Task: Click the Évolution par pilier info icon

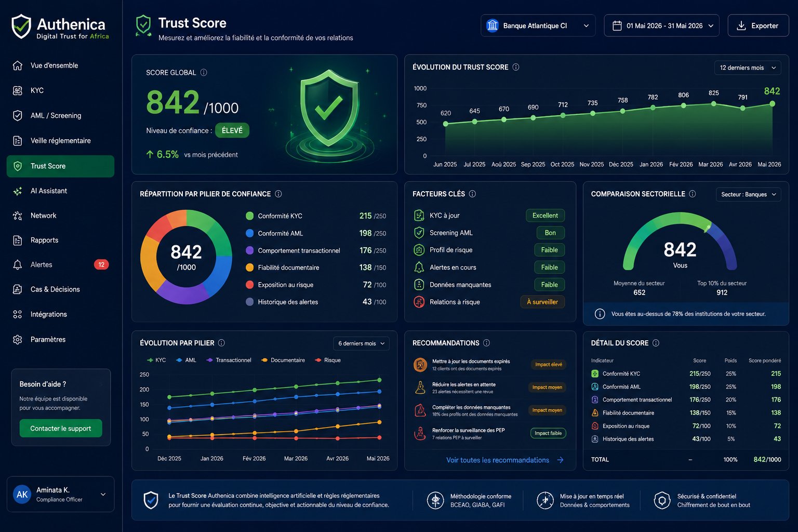Action: pos(221,343)
